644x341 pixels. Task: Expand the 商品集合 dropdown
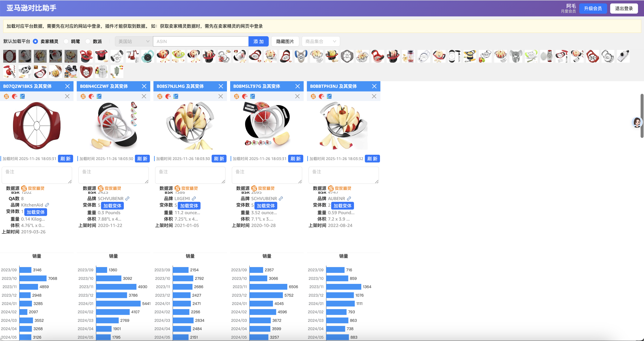click(x=321, y=42)
